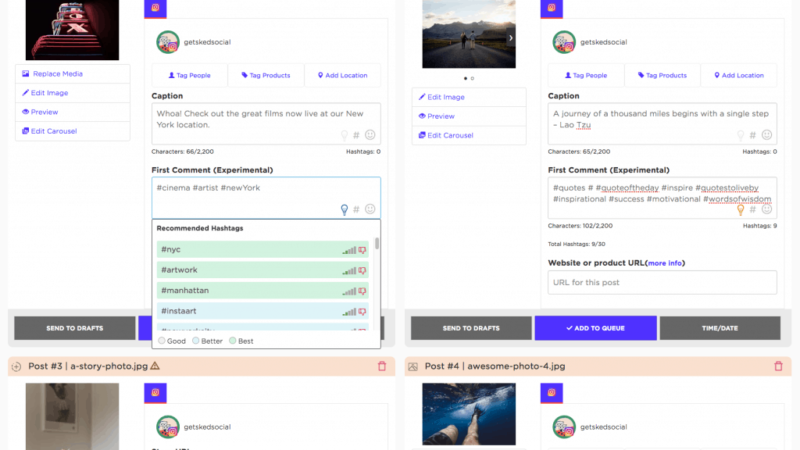Click the underwater photo thumbnail of Post #4
This screenshot has height=450, width=800.
[469, 414]
